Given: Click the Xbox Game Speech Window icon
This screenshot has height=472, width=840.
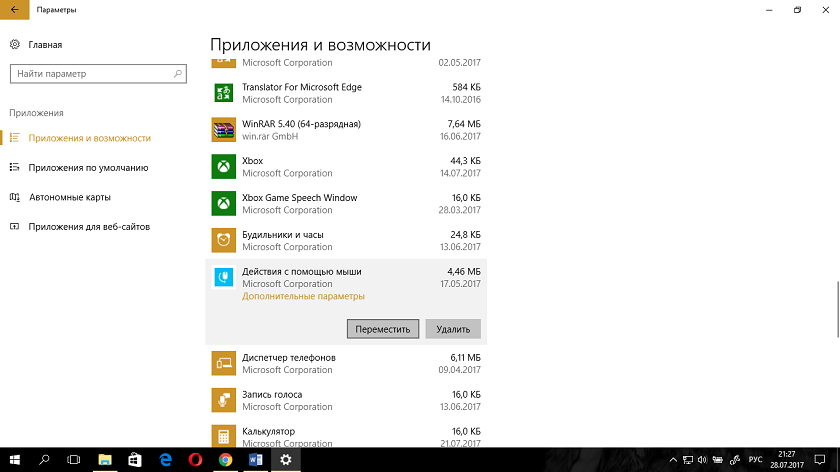Looking at the screenshot, I should pyautogui.click(x=223, y=204).
